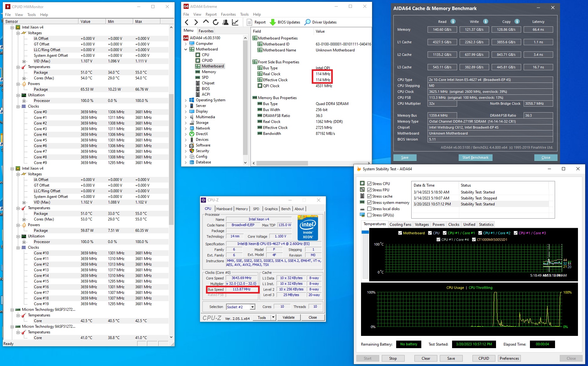Click the Preferences button in Stability Test

[x=509, y=358]
